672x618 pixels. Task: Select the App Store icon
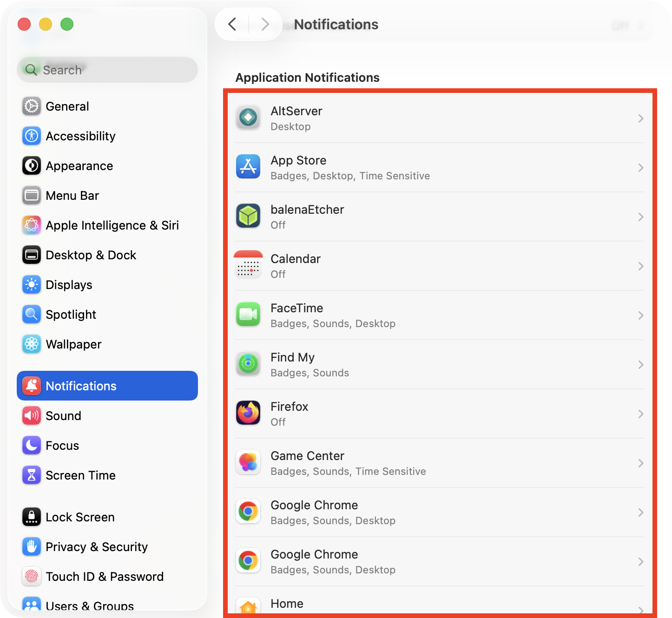click(x=248, y=167)
